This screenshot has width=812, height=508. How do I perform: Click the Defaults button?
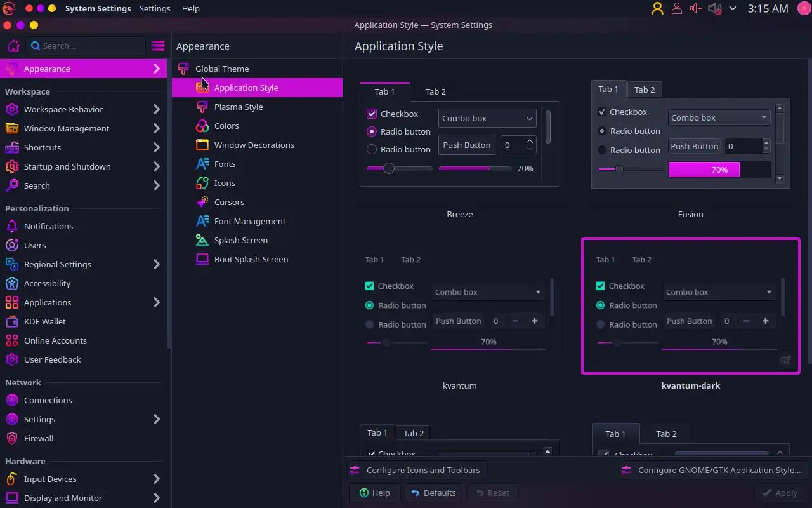click(x=433, y=493)
